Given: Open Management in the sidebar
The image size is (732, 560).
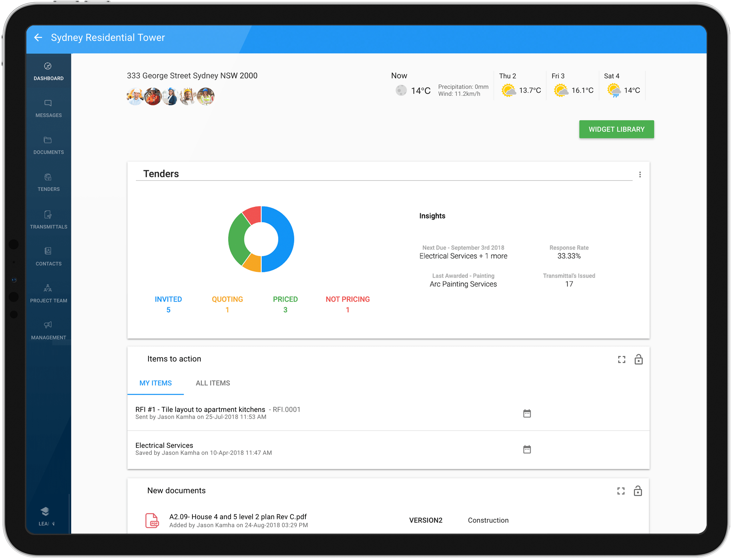Looking at the screenshot, I should pos(48,331).
